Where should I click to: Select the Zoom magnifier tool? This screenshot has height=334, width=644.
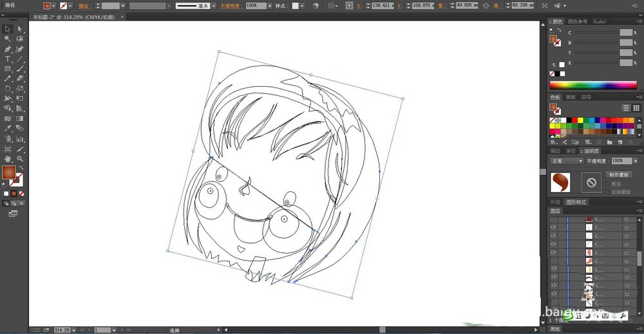pos(20,159)
